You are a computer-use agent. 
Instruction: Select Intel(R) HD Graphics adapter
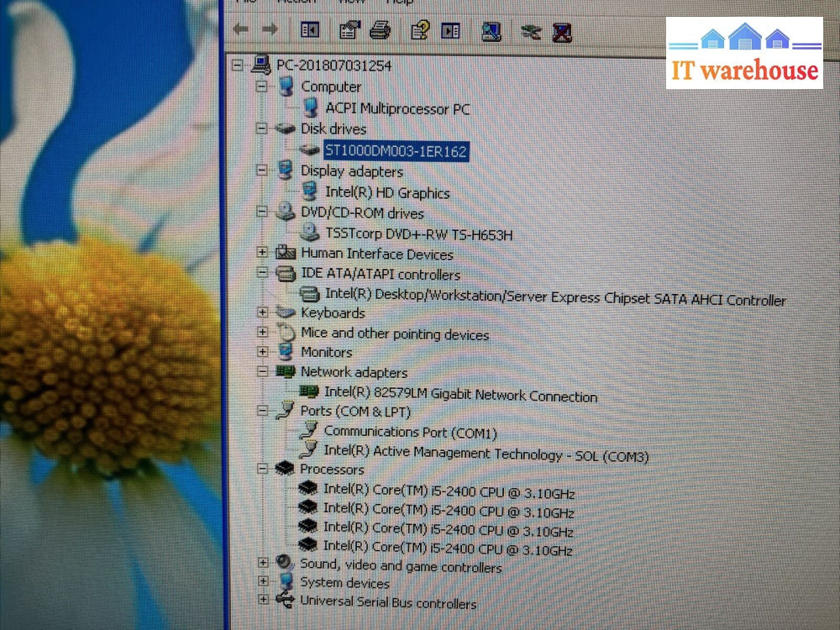click(x=386, y=192)
